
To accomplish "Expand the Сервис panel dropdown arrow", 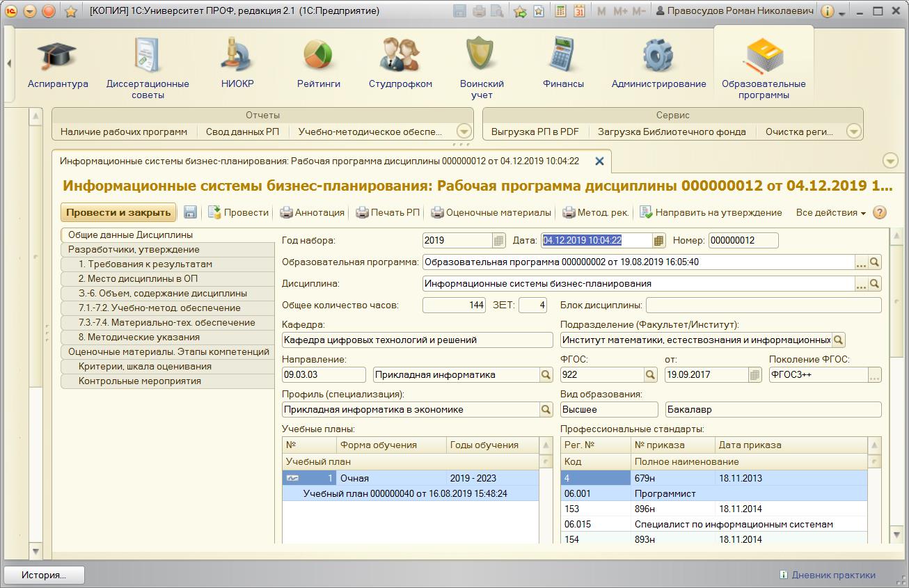I will pos(854,131).
